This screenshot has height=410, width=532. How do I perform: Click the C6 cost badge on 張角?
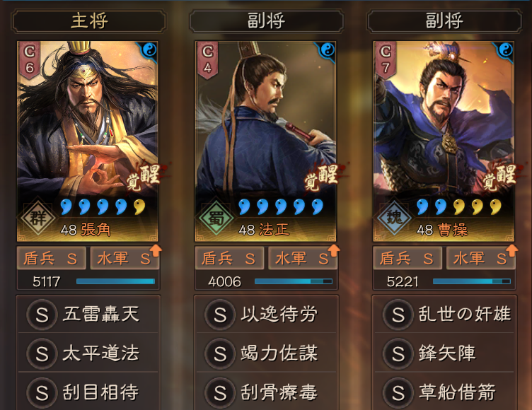click(30, 59)
